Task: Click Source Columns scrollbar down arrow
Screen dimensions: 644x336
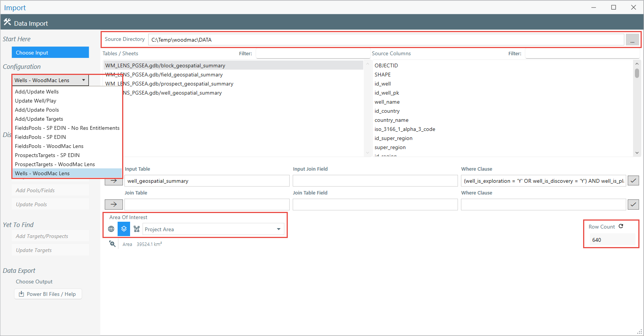Action: pyautogui.click(x=637, y=153)
